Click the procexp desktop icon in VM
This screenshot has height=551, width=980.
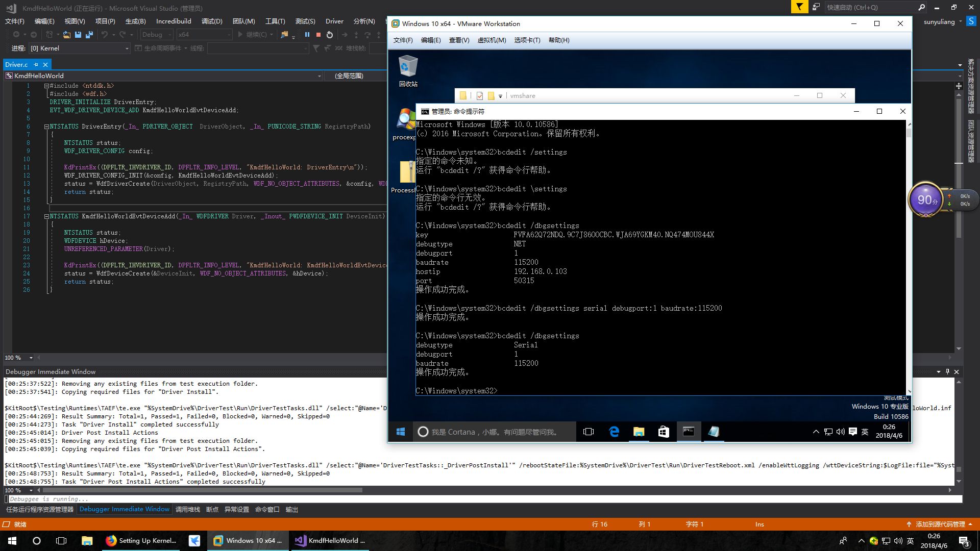tap(405, 124)
